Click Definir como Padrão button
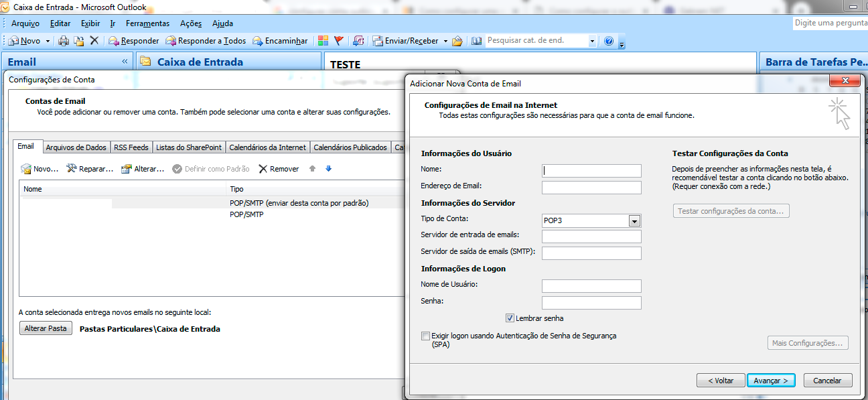Screen dimensions: 868x400 [211, 169]
